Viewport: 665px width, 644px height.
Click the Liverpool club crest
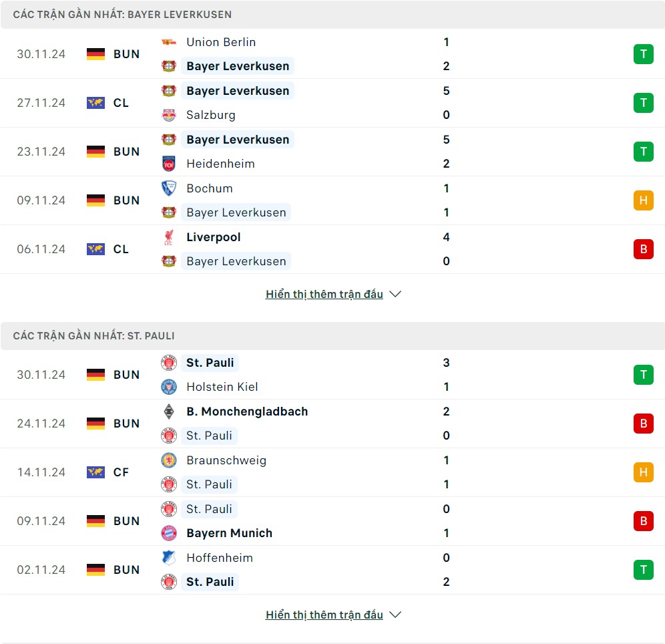pos(168,237)
